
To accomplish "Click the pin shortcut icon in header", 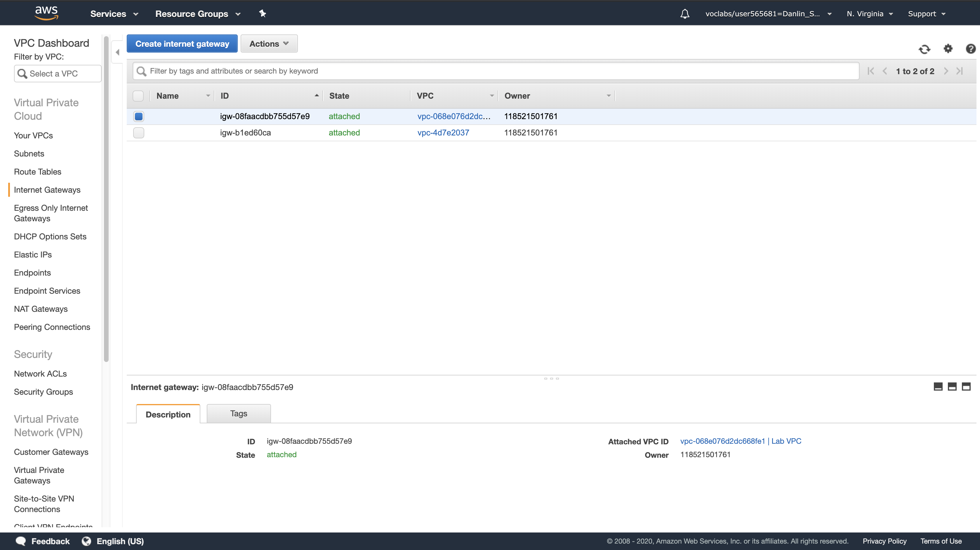I will pos(263,14).
